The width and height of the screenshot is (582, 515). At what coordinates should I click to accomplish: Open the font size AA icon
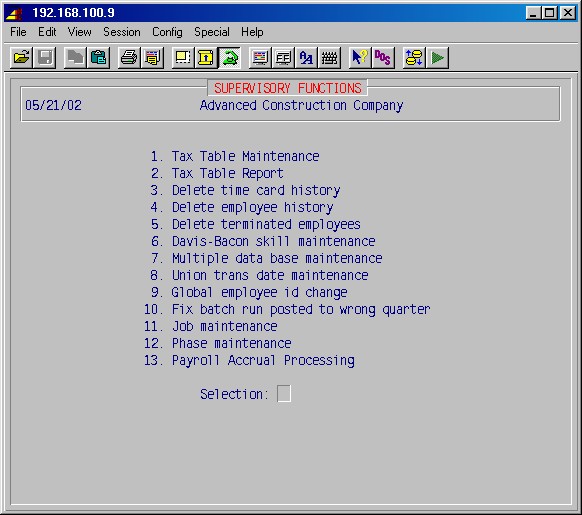[306, 58]
